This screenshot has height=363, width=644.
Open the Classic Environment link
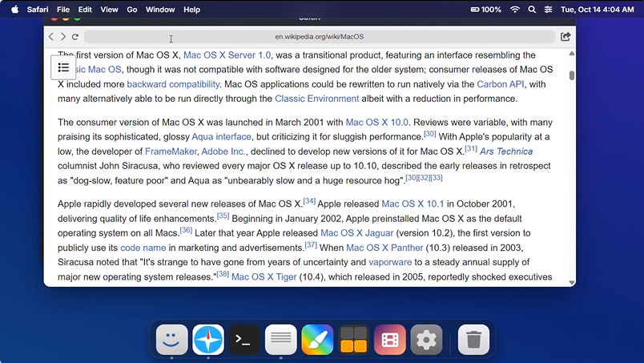(316, 99)
